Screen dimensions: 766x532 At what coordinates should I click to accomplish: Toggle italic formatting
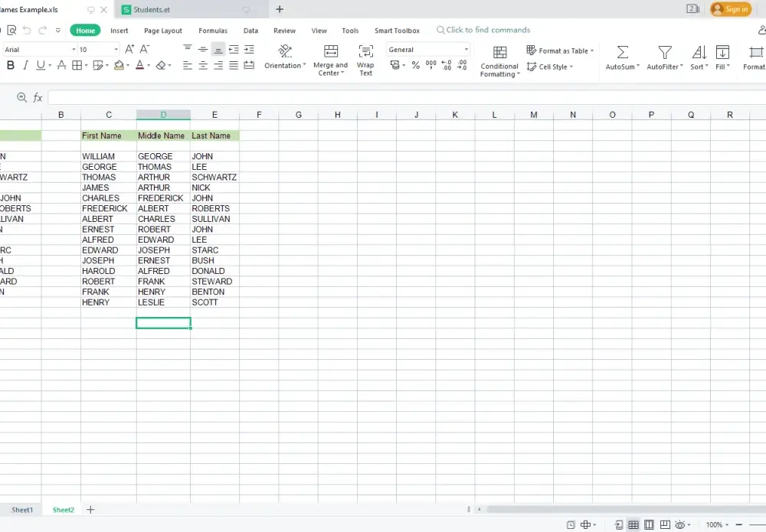tap(25, 65)
